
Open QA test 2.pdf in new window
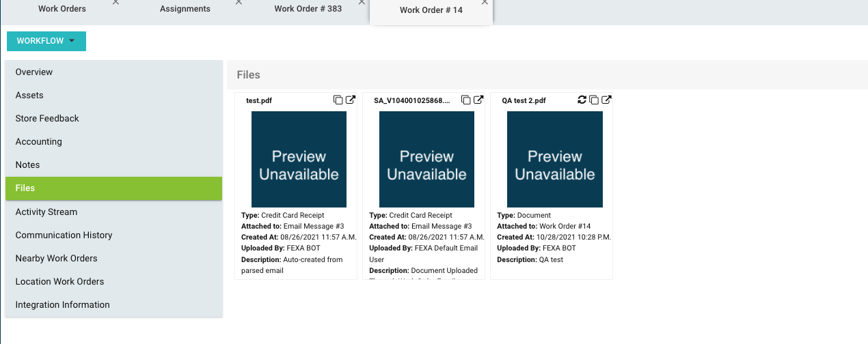click(x=606, y=100)
